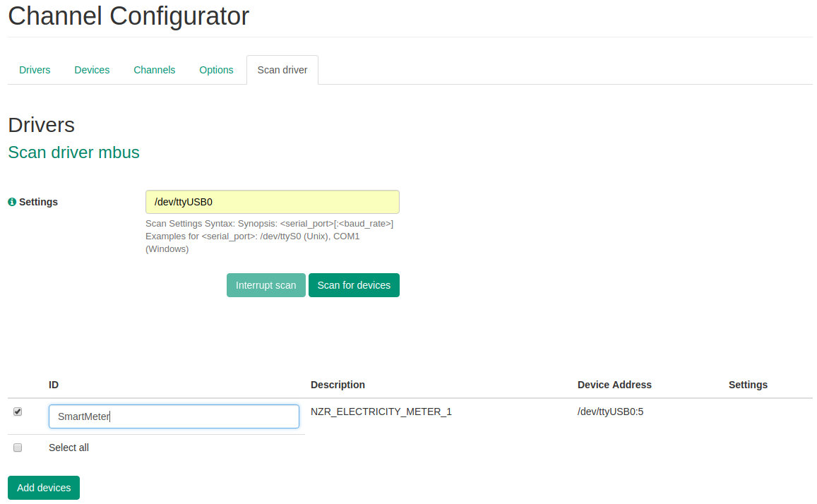The height and width of the screenshot is (504, 817).
Task: Go to the Channels tab
Action: pyautogui.click(x=154, y=70)
